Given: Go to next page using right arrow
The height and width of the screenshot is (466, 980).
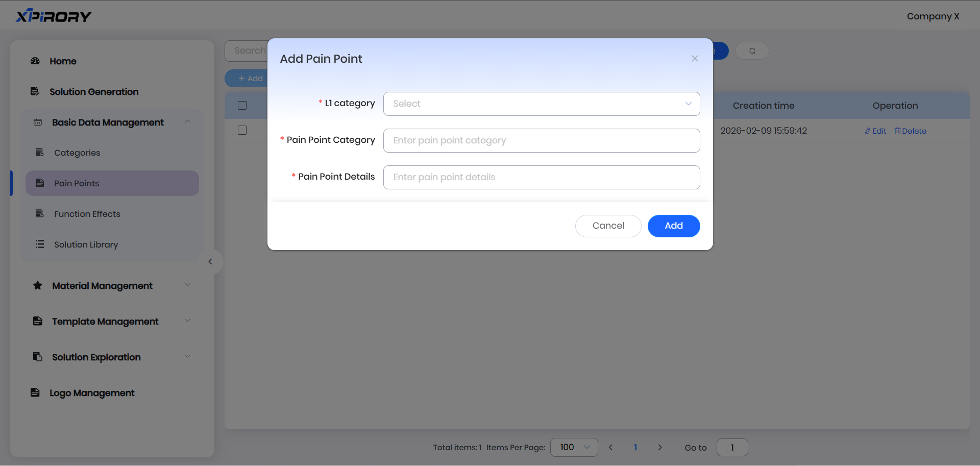Looking at the screenshot, I should [659, 447].
